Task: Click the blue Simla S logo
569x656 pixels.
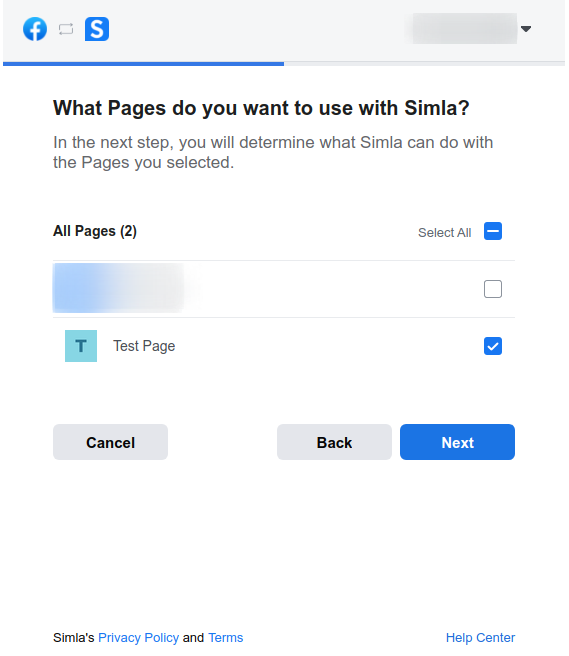Action: point(97,29)
